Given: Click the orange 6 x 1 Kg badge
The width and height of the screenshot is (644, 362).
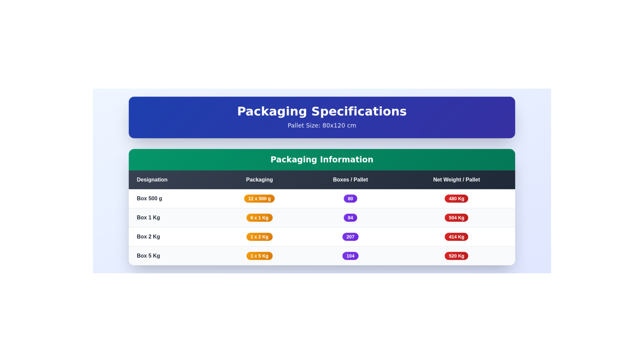Looking at the screenshot, I should pos(259,218).
